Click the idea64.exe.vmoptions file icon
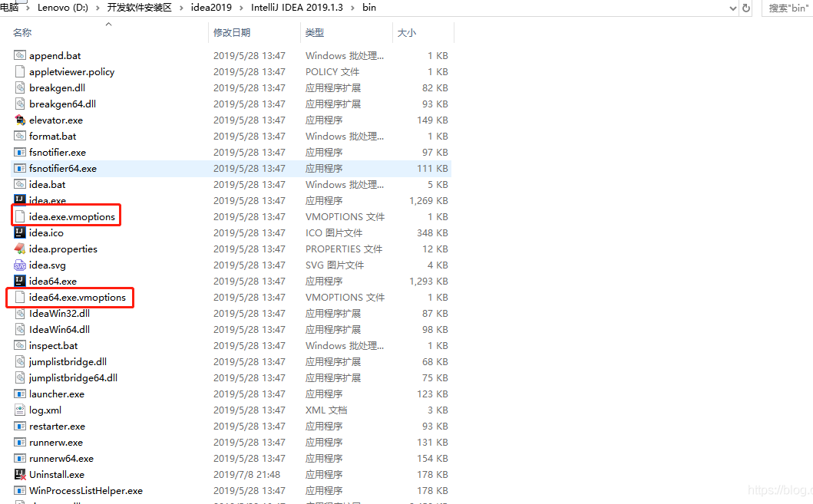This screenshot has height=504, width=813. (20, 298)
